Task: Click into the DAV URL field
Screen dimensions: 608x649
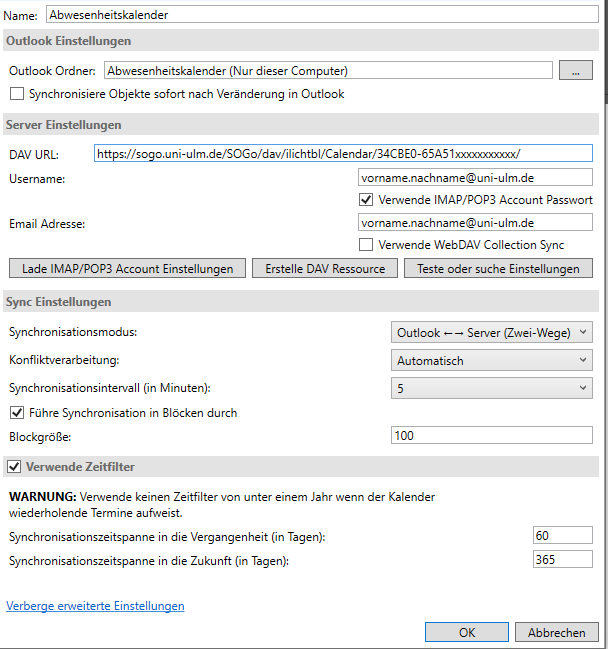Action: pos(343,154)
